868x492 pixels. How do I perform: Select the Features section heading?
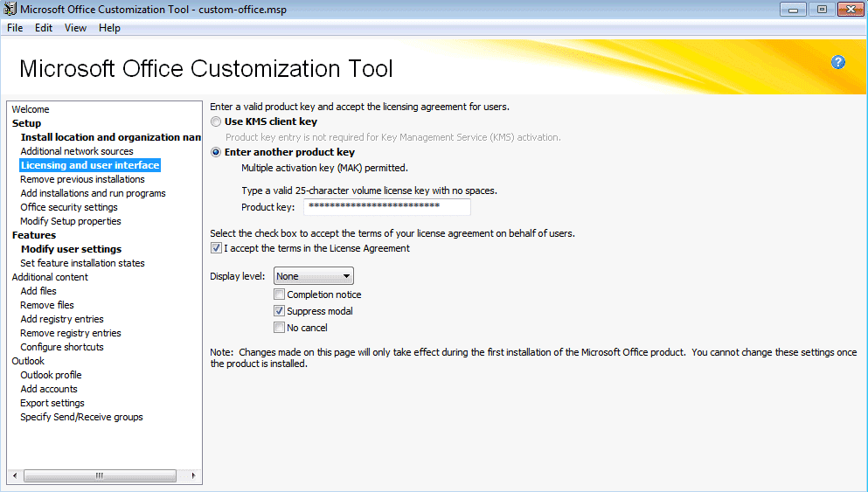pyautogui.click(x=34, y=235)
